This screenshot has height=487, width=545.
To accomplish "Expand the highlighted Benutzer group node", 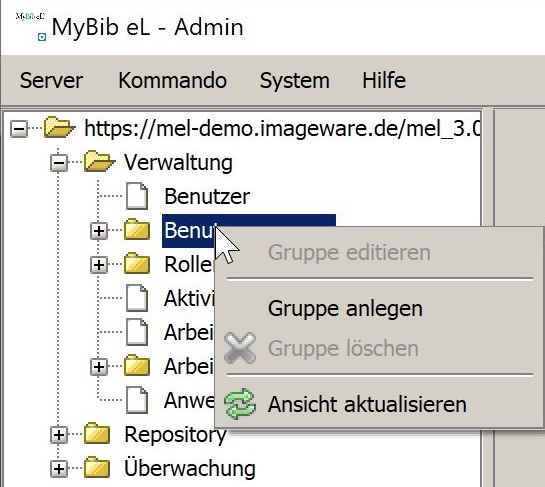I will point(99,231).
